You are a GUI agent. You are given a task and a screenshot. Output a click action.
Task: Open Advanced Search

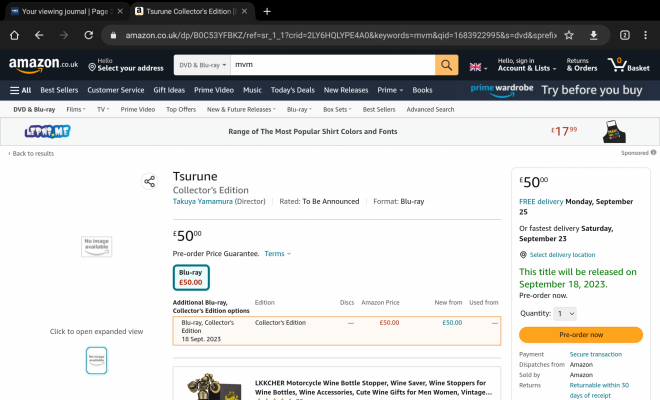[x=430, y=109]
